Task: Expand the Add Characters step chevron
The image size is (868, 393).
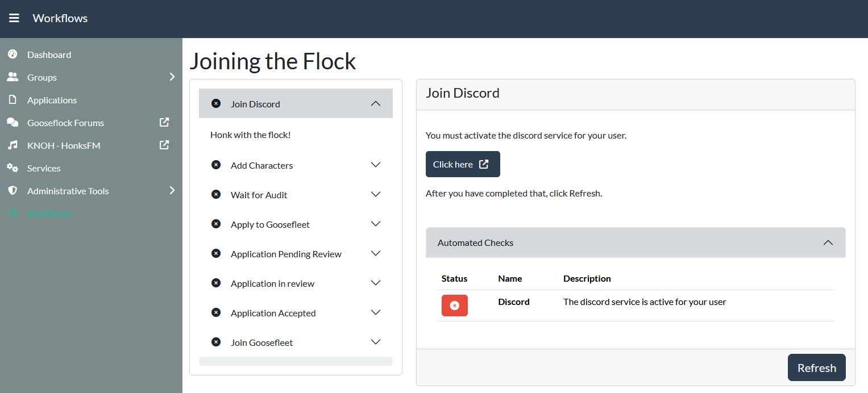Action: pos(375,165)
